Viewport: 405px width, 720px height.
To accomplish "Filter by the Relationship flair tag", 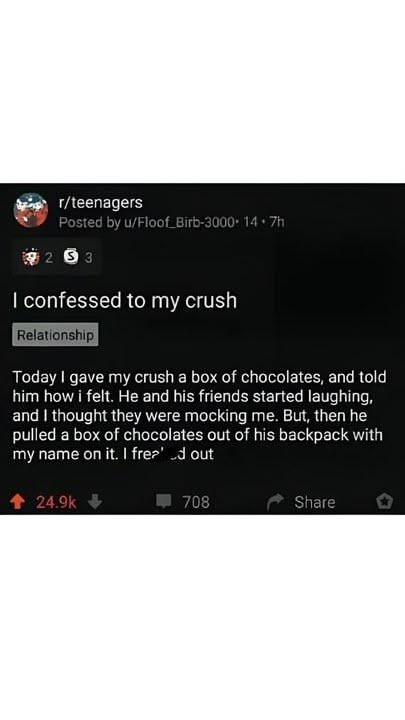I will [x=55, y=335].
